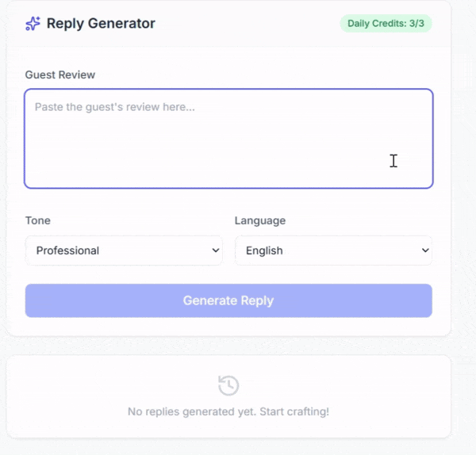Viewport: 476px width, 455px height.
Task: Click the Reply Generator title
Action: coord(101,24)
